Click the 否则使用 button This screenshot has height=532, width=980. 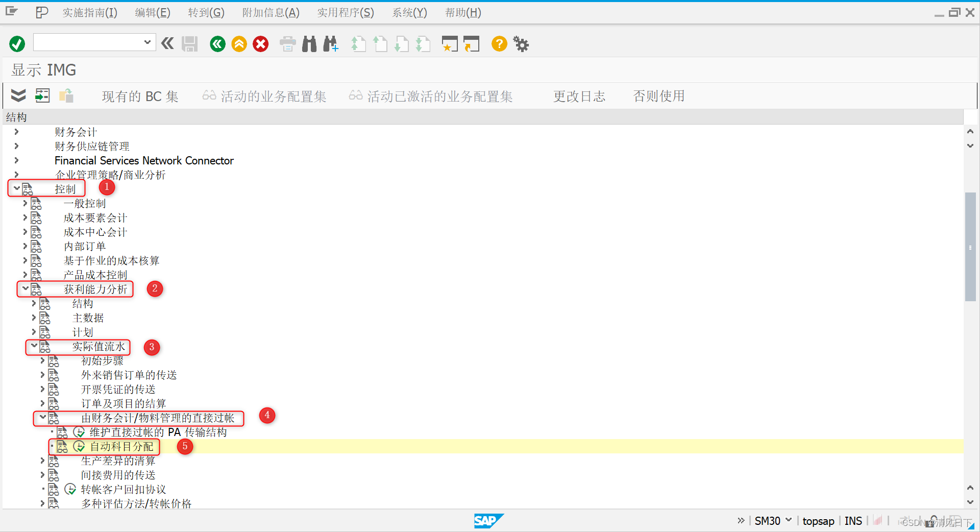tap(658, 96)
